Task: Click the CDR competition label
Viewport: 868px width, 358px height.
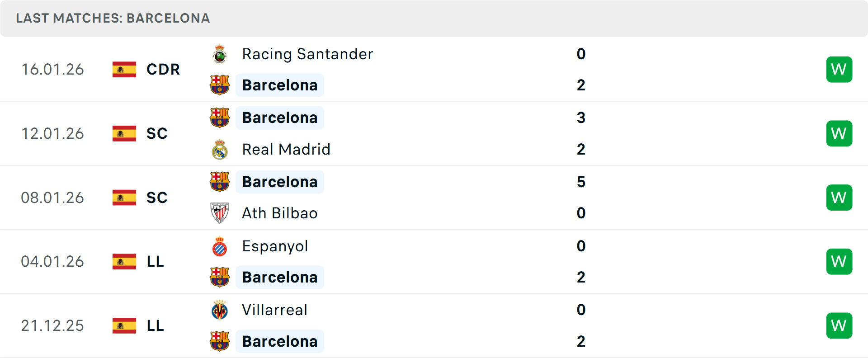Action: pyautogui.click(x=163, y=70)
